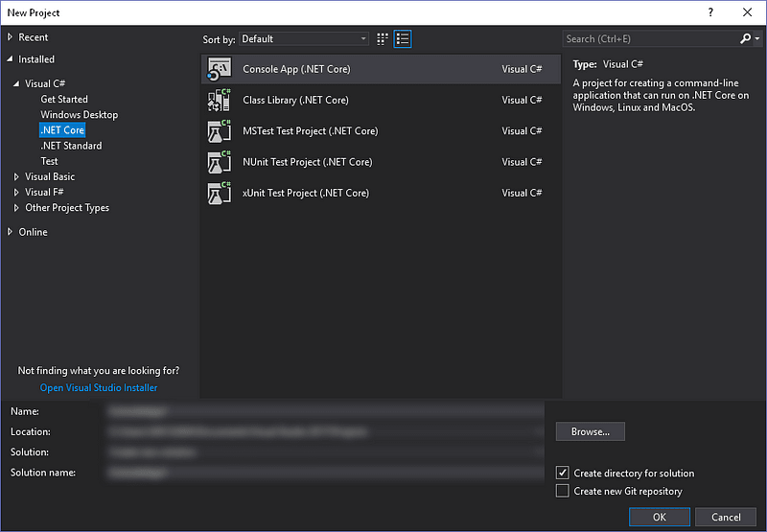The height and width of the screenshot is (532, 767).
Task: Close the New Project dialog
Action: [747, 12]
